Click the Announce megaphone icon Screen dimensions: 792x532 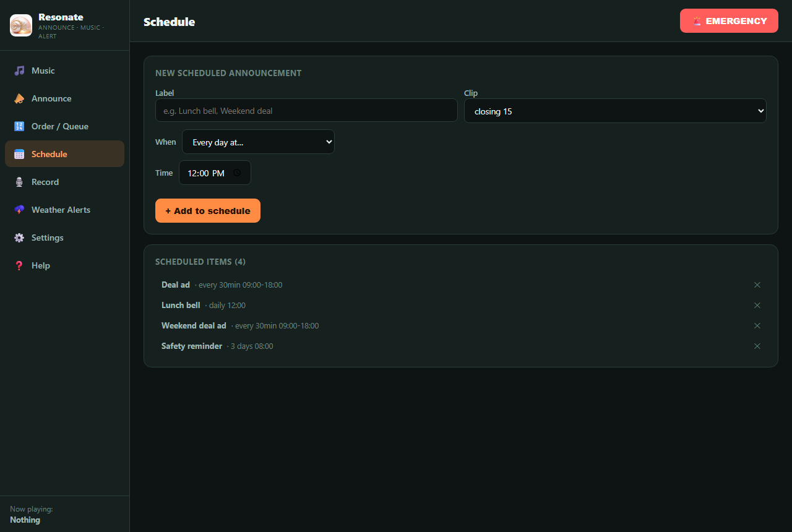pyautogui.click(x=19, y=98)
